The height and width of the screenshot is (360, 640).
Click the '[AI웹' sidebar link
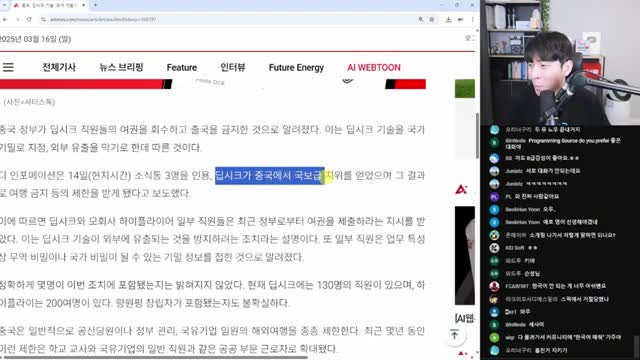(465, 318)
